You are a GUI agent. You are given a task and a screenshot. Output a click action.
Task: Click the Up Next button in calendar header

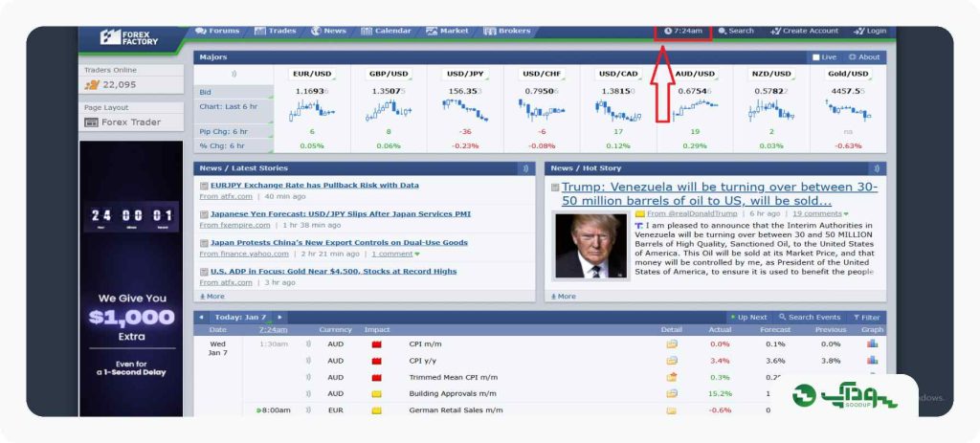click(x=748, y=318)
